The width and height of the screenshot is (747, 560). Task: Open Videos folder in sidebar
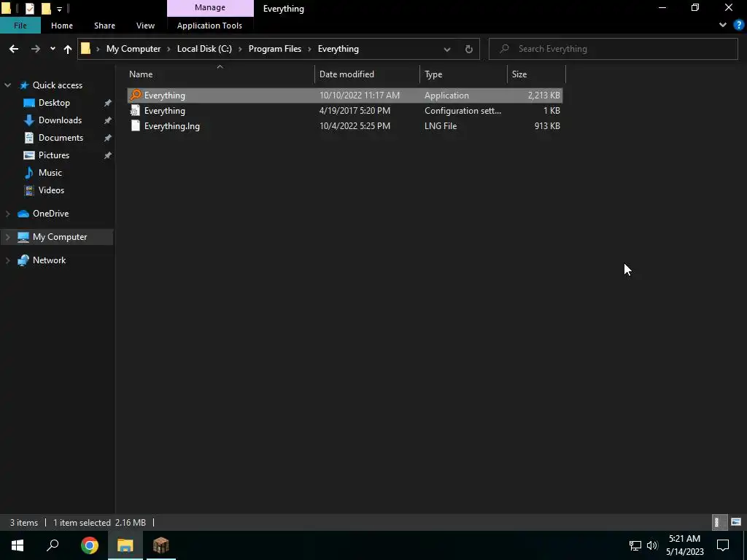[x=51, y=190]
